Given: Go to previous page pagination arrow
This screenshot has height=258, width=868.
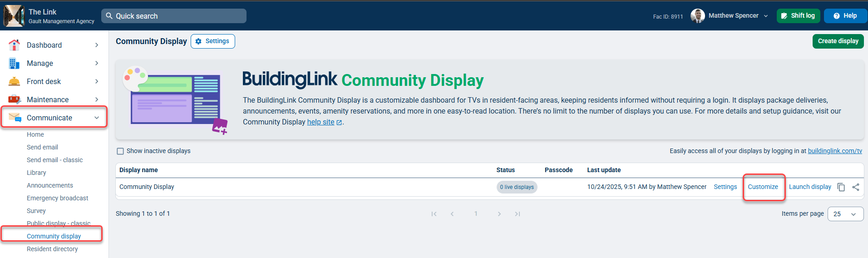Looking at the screenshot, I should tap(452, 214).
